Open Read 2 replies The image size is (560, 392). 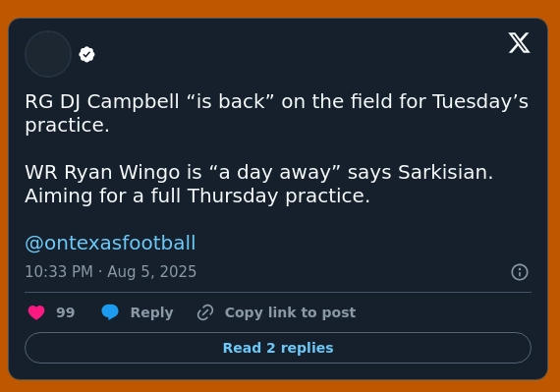278,348
